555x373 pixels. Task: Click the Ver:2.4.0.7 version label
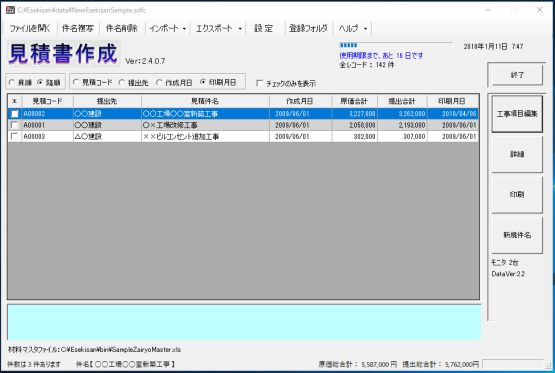[x=145, y=61]
